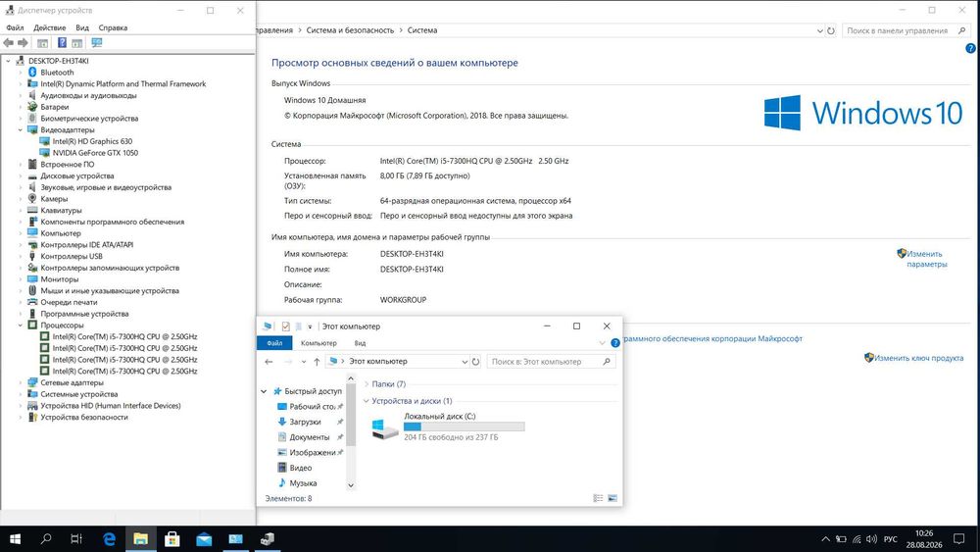Screen dimensions: 980x552
Task: Select the Intel(R) HD Graphics 630 entry
Action: point(92,141)
